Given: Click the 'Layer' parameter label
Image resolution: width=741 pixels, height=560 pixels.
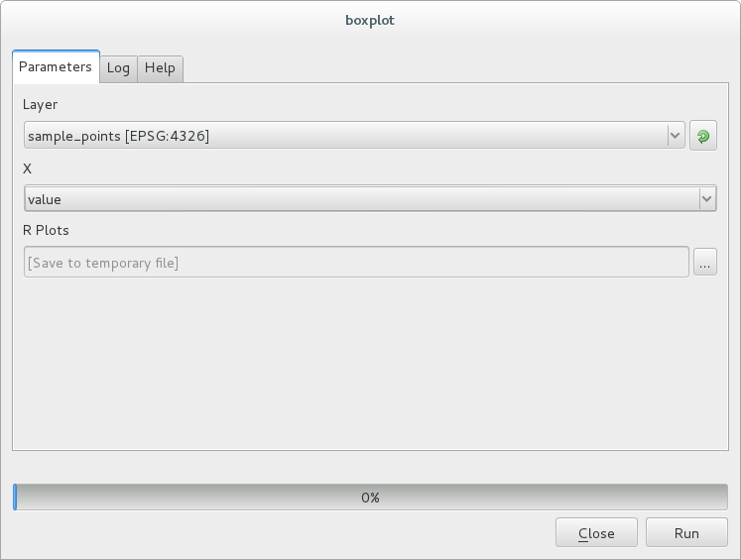Looking at the screenshot, I should click(41, 104).
